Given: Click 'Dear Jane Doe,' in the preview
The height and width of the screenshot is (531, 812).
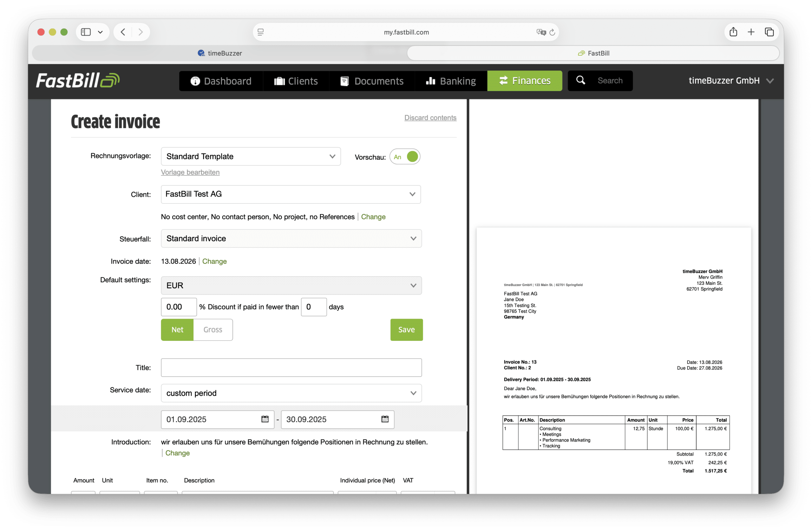Looking at the screenshot, I should click(520, 388).
